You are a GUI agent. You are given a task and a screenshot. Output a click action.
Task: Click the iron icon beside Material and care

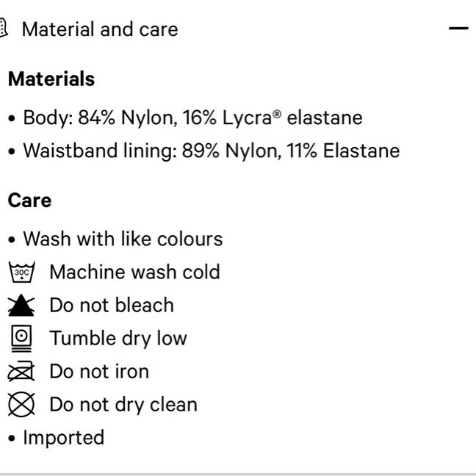pyautogui.click(x=4, y=28)
